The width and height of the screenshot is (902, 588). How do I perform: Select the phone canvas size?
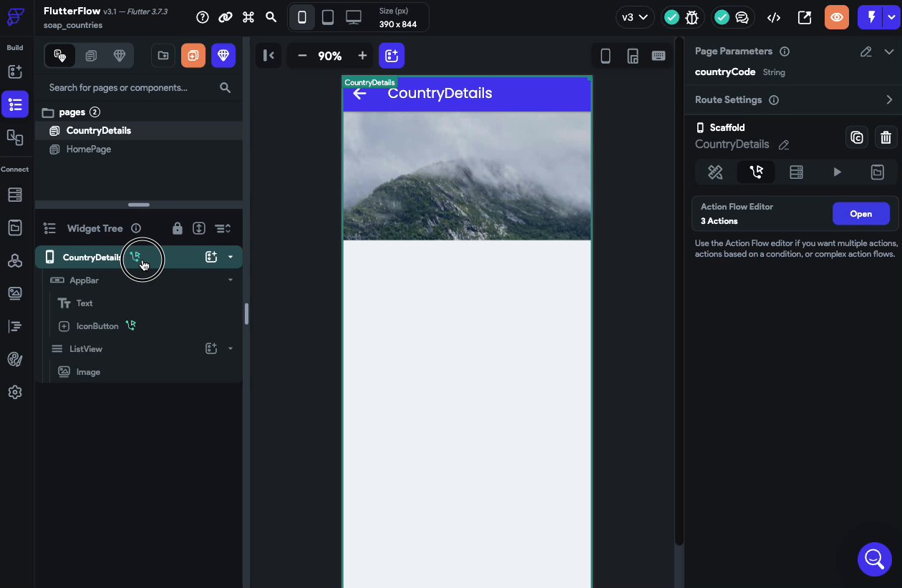(302, 17)
